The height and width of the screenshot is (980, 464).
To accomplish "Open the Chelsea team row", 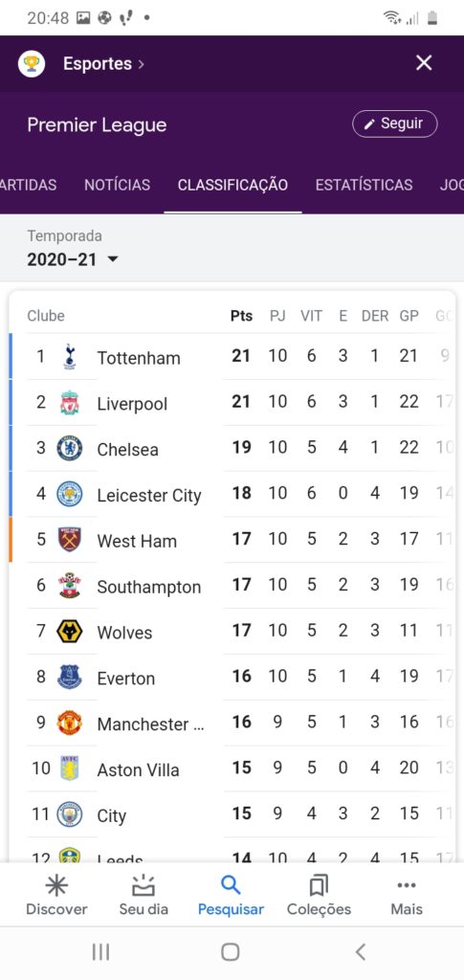I will coord(232,448).
